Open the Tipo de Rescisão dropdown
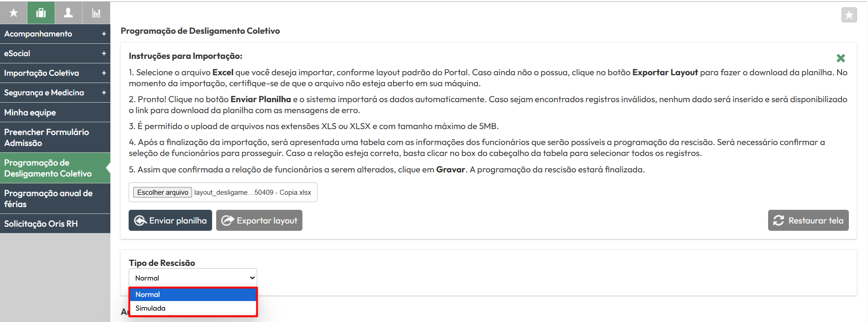 193,278
